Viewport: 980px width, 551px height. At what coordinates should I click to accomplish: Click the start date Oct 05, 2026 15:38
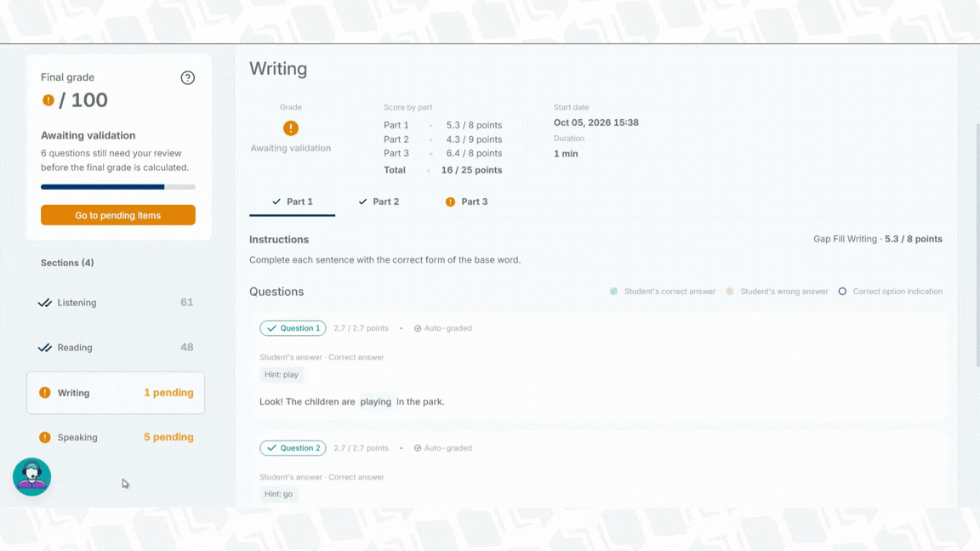596,122
